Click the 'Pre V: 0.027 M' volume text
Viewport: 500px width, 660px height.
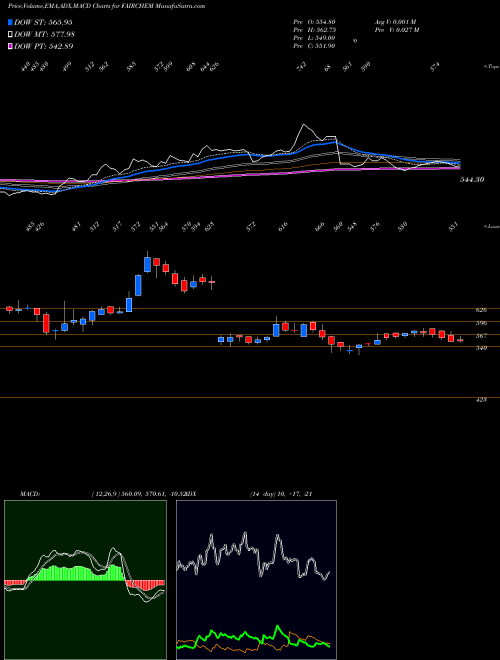(x=396, y=30)
